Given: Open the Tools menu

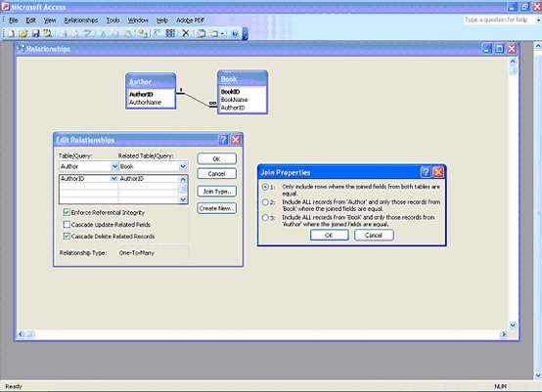Looking at the screenshot, I should (113, 21).
